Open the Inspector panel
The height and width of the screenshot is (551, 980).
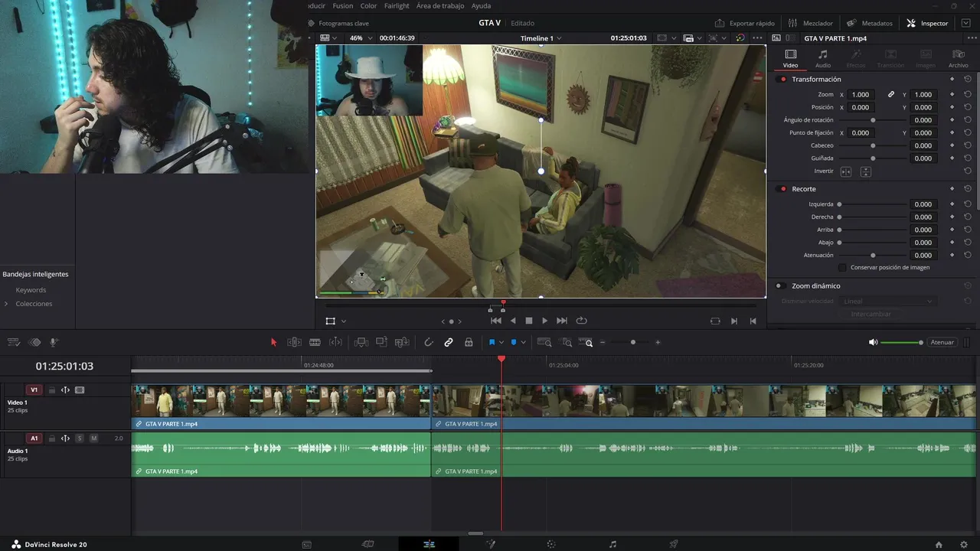coord(927,23)
